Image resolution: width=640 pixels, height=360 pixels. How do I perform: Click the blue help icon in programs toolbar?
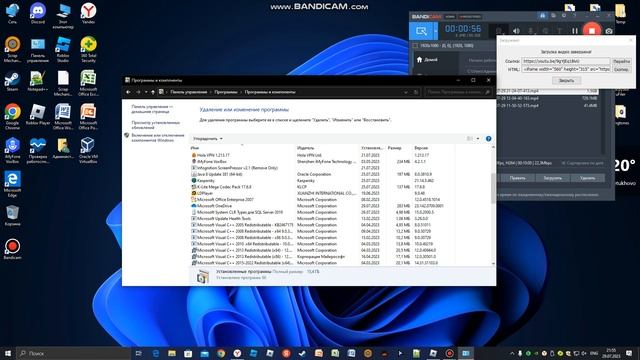tap(489, 139)
